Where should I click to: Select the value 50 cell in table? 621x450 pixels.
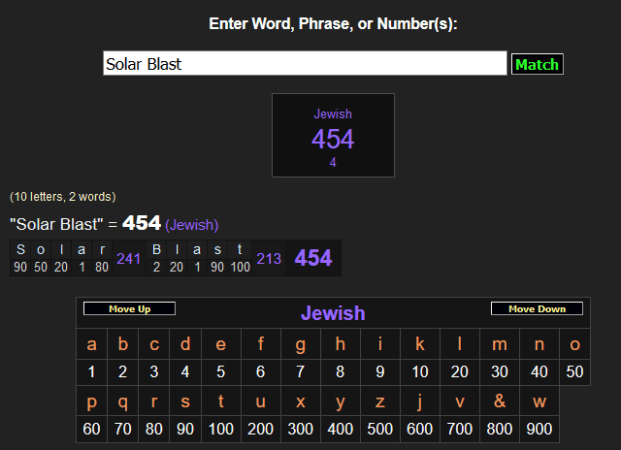575,372
